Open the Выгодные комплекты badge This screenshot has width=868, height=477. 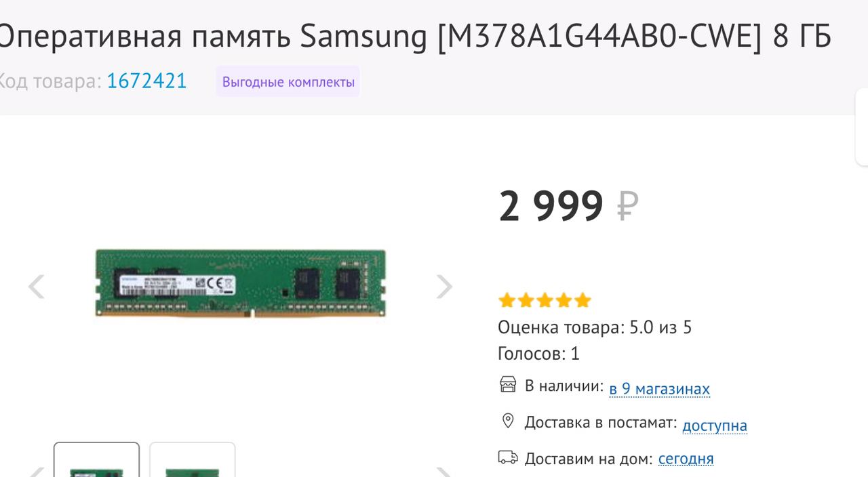(x=288, y=82)
